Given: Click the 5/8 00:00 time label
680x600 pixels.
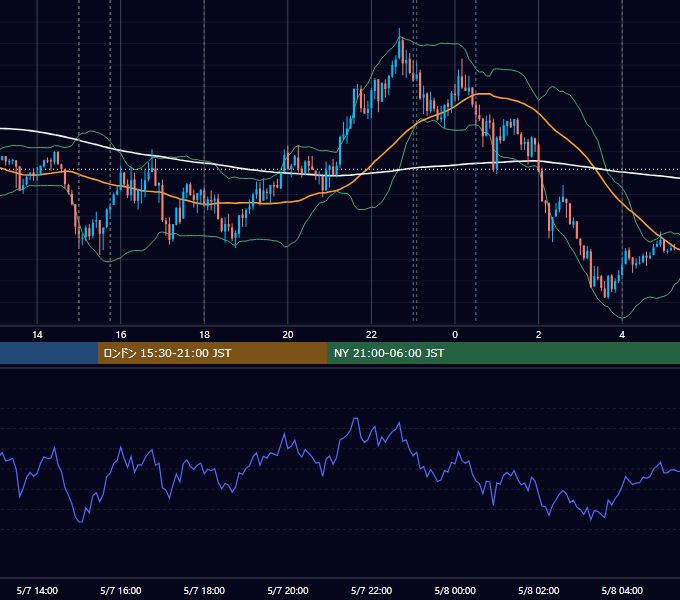Looking at the screenshot, I should [455, 590].
